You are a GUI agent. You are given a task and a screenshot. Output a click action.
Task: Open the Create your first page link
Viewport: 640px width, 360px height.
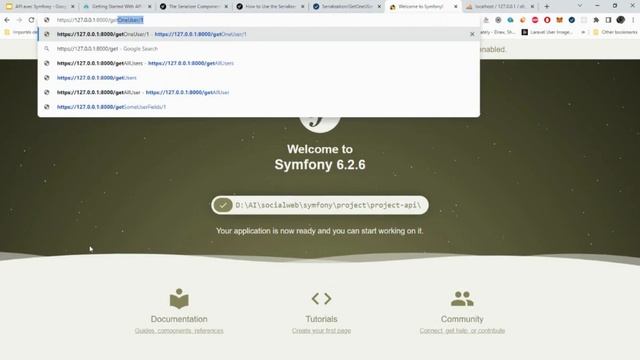(321, 331)
